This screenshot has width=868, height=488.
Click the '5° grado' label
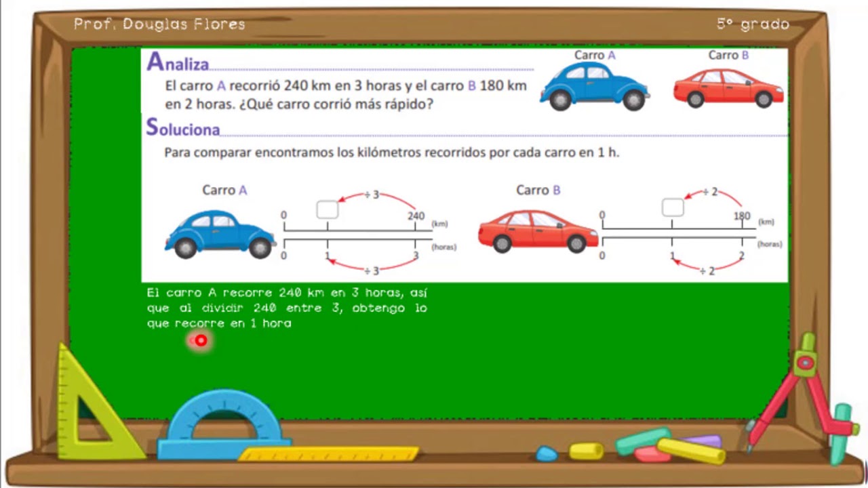(753, 24)
